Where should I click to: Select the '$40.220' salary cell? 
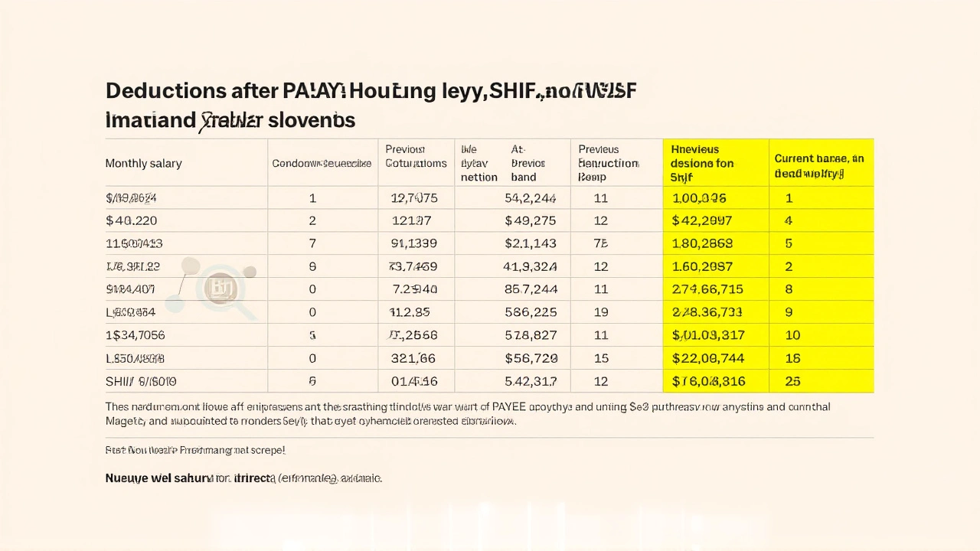(131, 220)
